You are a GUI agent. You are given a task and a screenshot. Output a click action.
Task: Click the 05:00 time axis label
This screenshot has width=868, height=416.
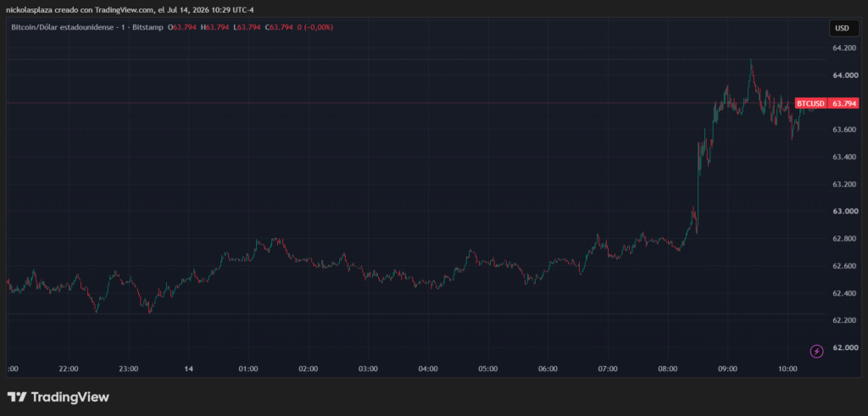488,369
